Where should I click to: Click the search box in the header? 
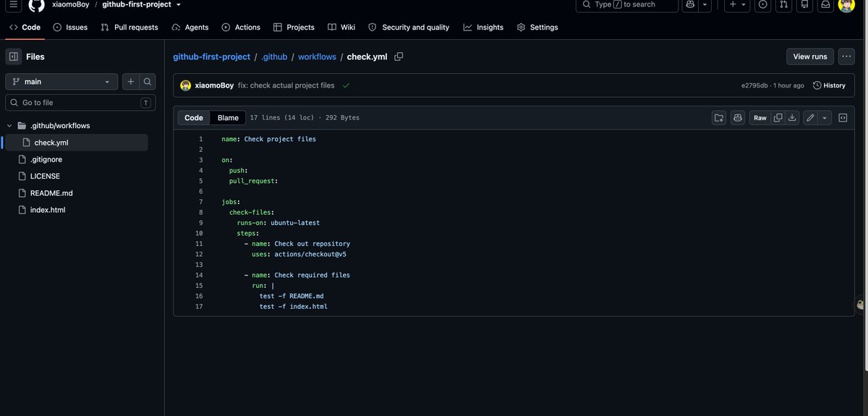tap(627, 4)
